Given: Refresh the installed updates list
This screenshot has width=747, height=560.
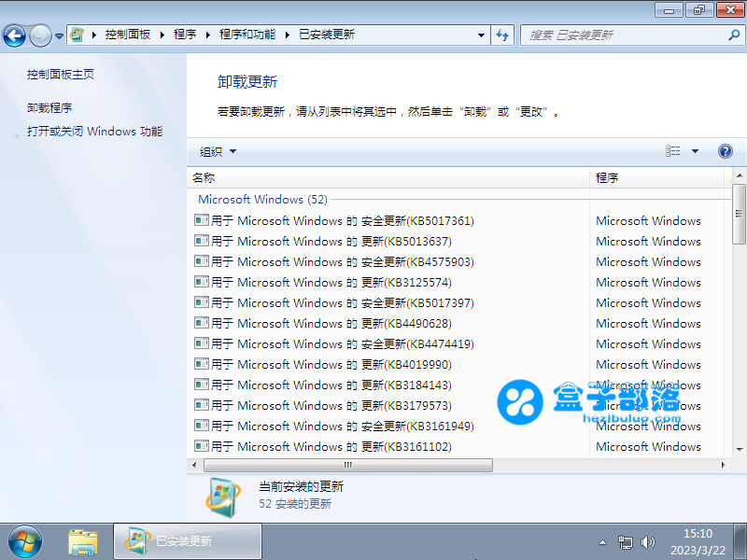Looking at the screenshot, I should [502, 35].
